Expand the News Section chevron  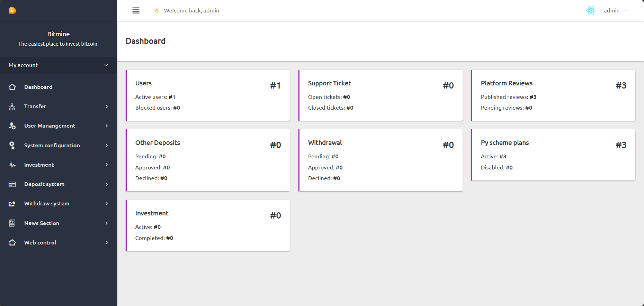point(107,223)
